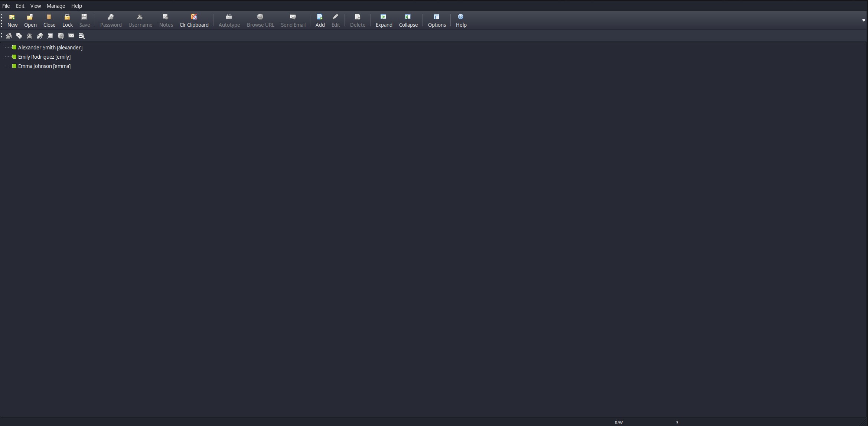Click Clr Clipboard toolbar button

pyautogui.click(x=194, y=20)
